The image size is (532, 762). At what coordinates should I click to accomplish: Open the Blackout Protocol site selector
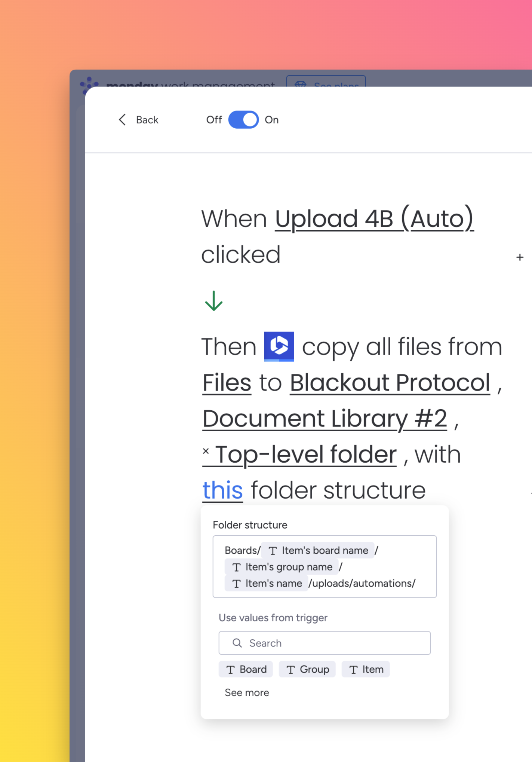(390, 382)
